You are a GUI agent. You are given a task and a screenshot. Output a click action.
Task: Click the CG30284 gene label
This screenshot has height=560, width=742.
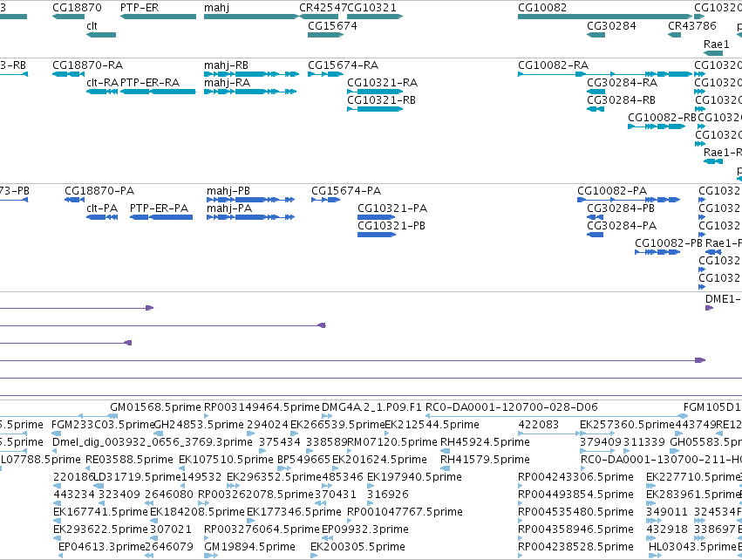coord(611,25)
